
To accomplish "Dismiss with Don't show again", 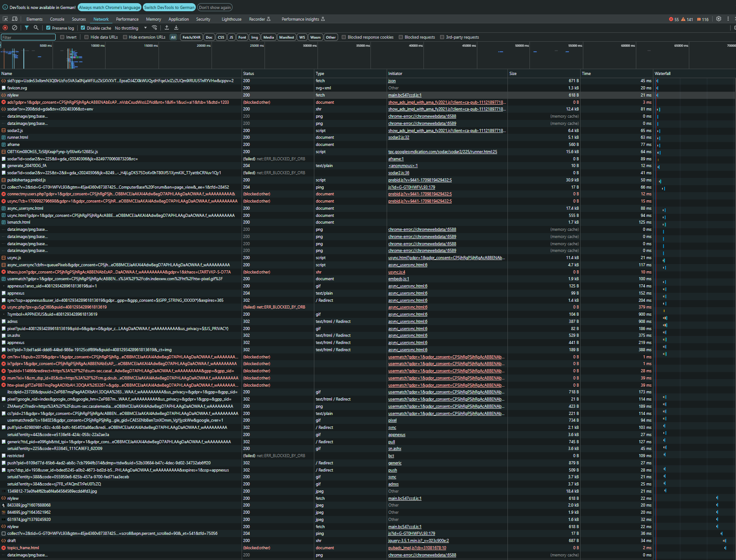I will coord(215,8).
